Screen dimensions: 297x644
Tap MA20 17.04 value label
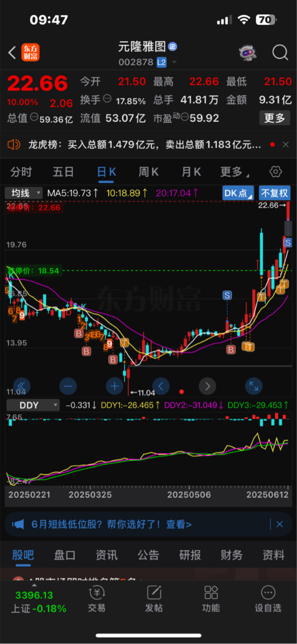(x=177, y=193)
